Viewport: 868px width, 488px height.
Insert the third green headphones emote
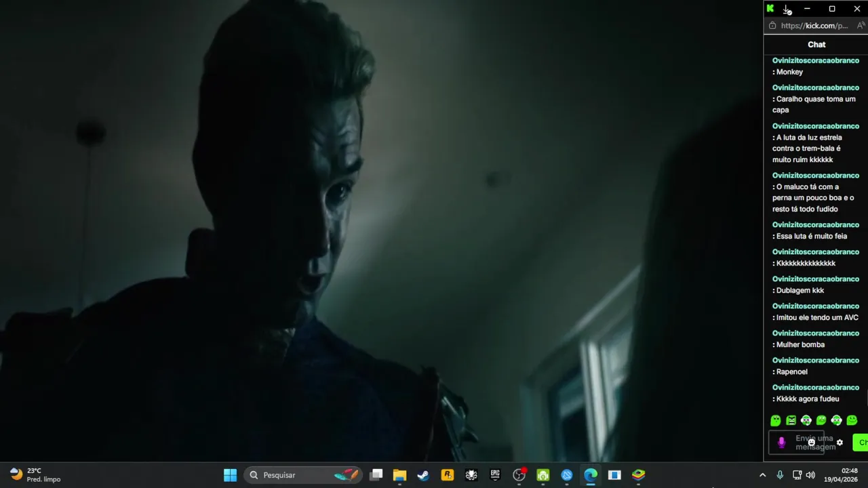806,420
